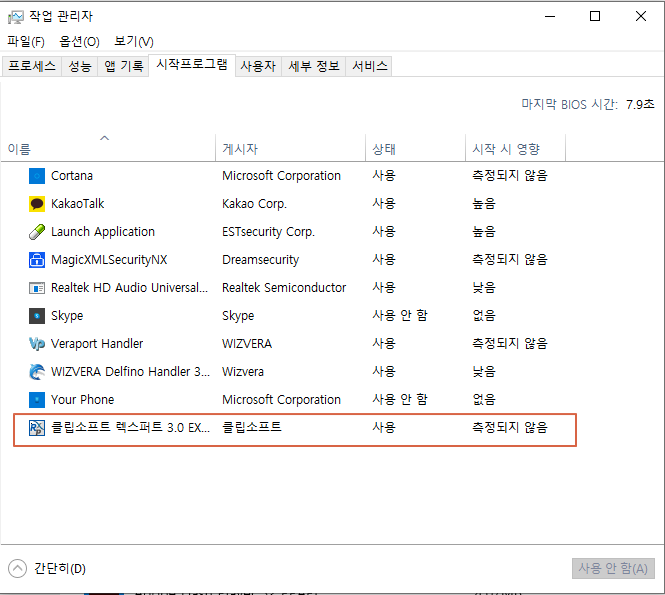Click the Cortana app icon
Viewport: 665px width, 595px height.
pyautogui.click(x=37, y=176)
